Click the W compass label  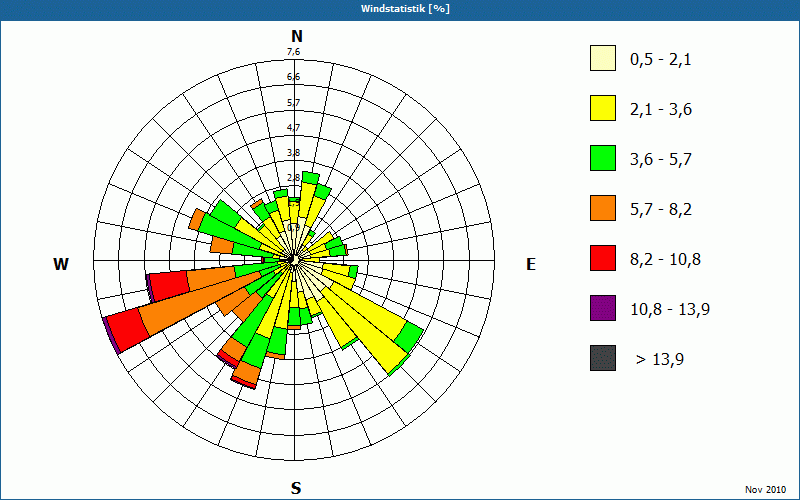click(61, 264)
